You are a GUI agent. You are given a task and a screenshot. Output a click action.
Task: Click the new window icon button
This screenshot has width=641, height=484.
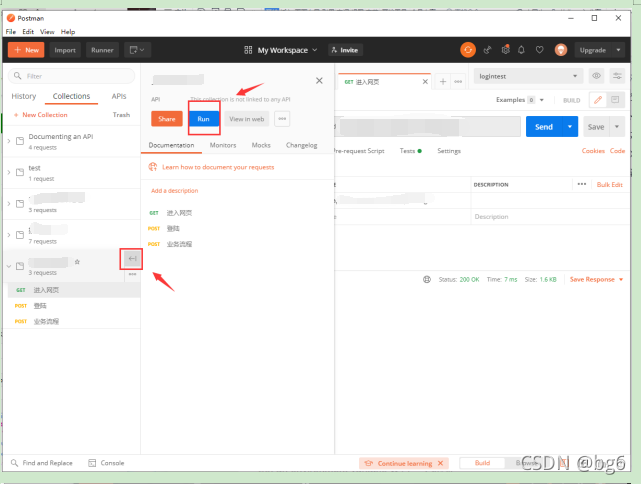[137, 50]
